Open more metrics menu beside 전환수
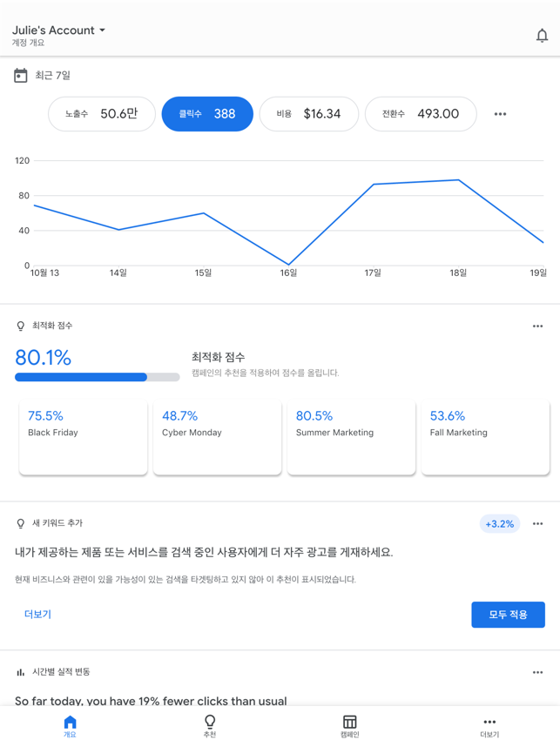The image size is (560, 747). point(500,114)
